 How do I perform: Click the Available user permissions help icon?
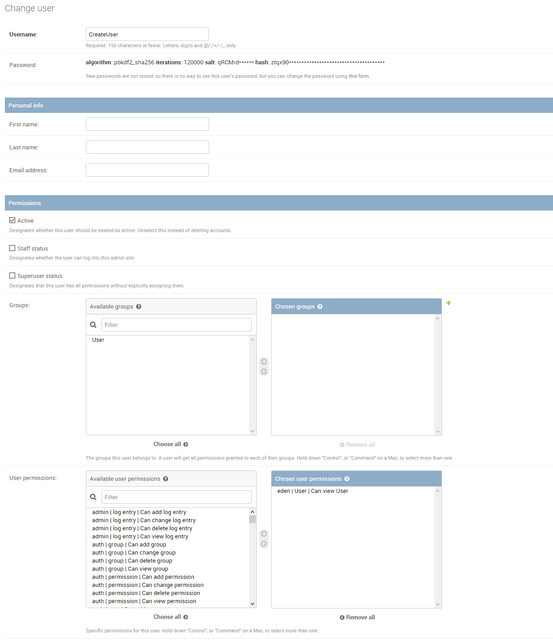click(x=166, y=479)
